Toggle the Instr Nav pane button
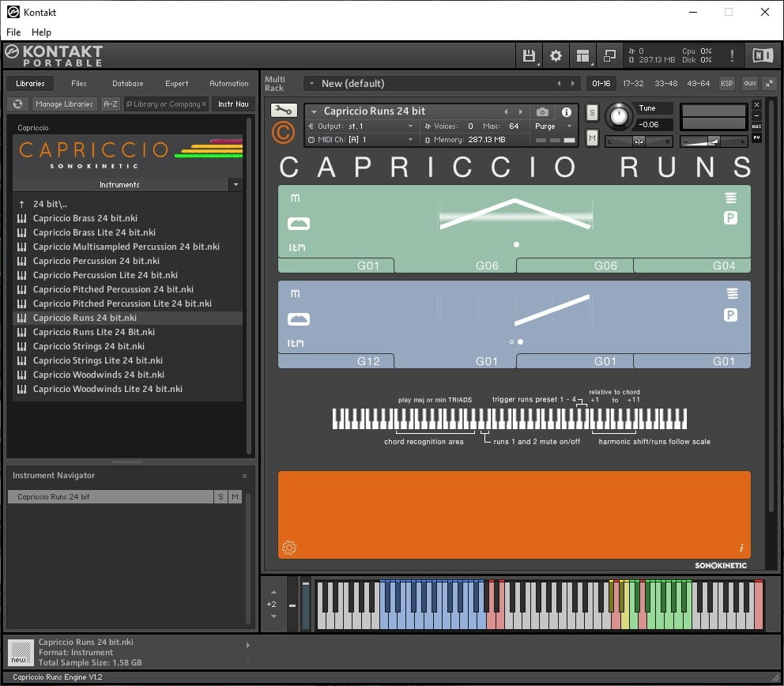The height and width of the screenshot is (686, 784). click(x=233, y=104)
